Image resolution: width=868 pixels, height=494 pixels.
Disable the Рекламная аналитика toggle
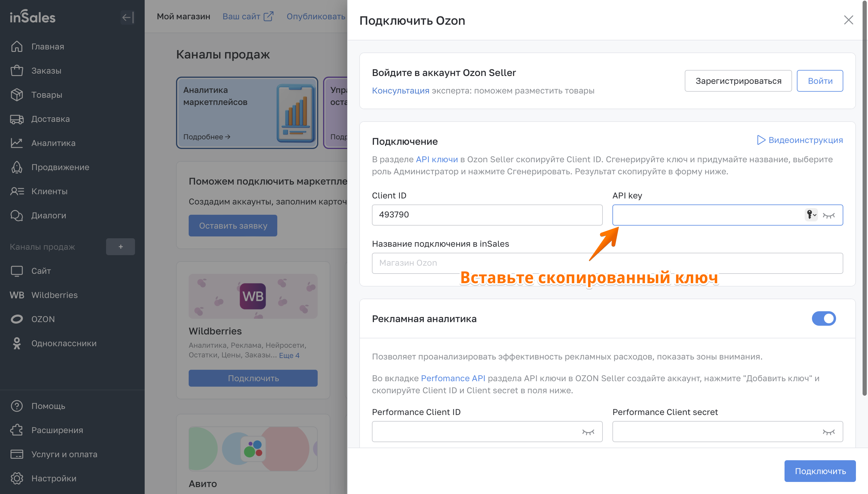pos(824,318)
